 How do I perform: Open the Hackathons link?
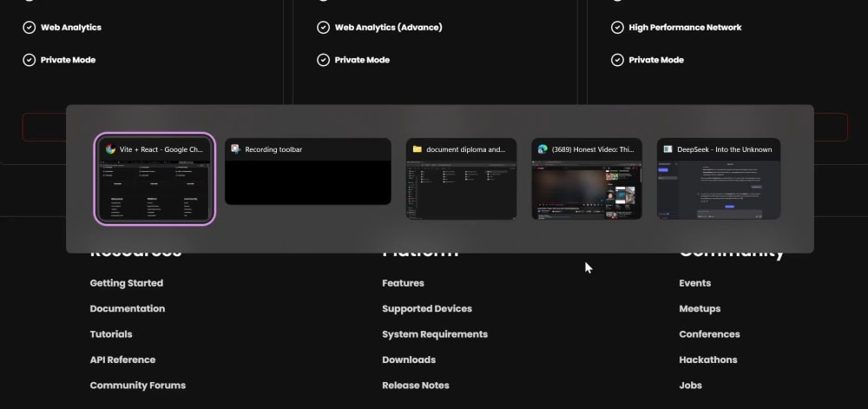pyautogui.click(x=708, y=360)
